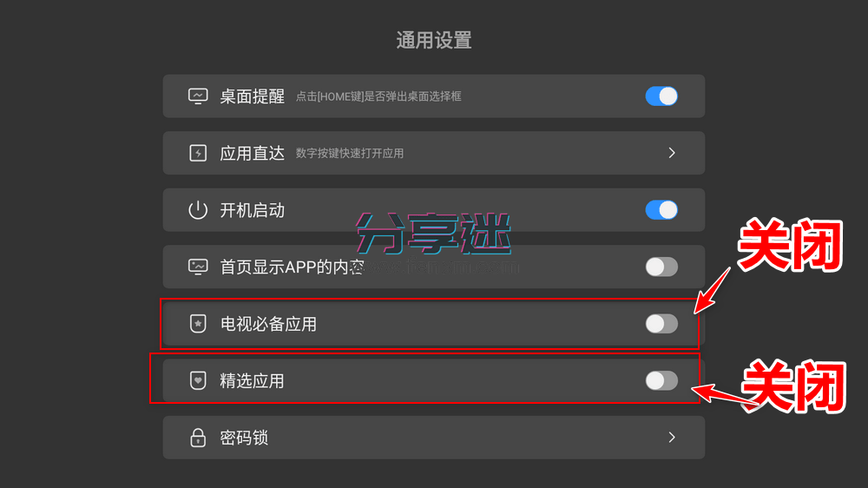
Task: Toggle the 电视必备应用 switch
Action: pos(661,324)
